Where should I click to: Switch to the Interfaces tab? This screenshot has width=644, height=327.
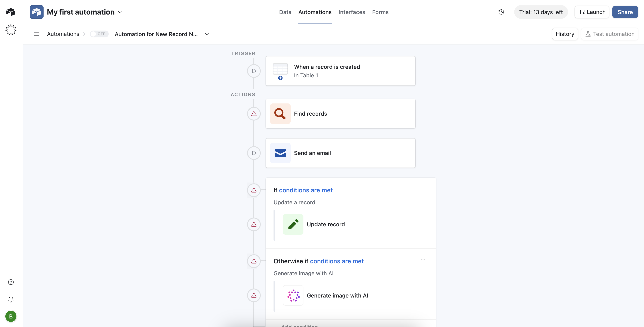tap(351, 12)
